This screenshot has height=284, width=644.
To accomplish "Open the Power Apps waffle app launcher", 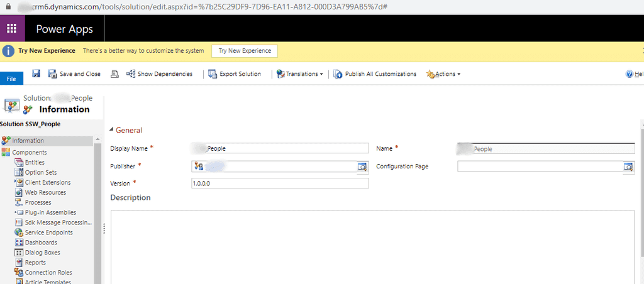I will tap(12, 29).
